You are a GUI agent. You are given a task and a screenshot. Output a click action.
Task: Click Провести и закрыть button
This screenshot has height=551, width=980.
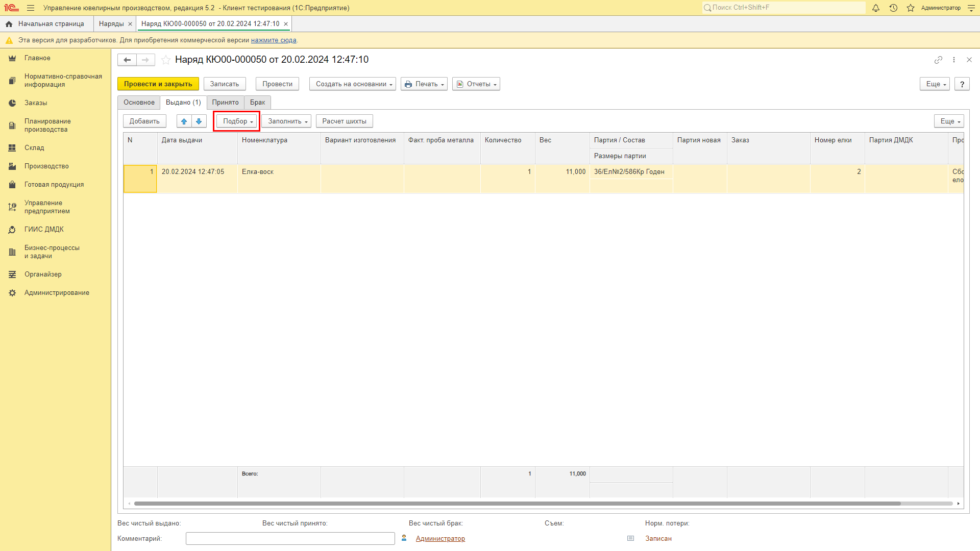click(x=158, y=84)
